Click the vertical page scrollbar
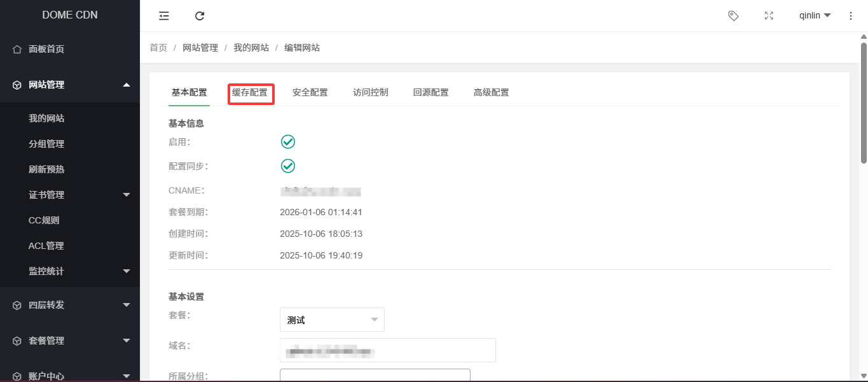This screenshot has height=382, width=868. tap(864, 102)
